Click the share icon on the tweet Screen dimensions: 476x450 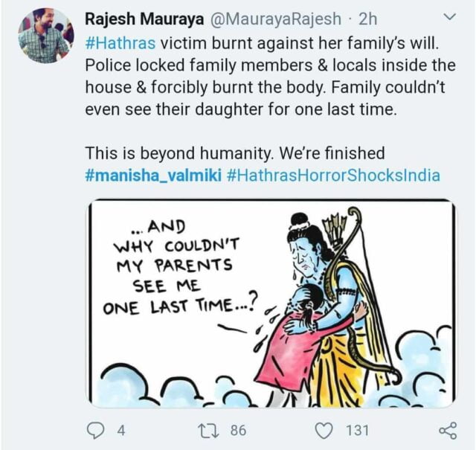448,430
